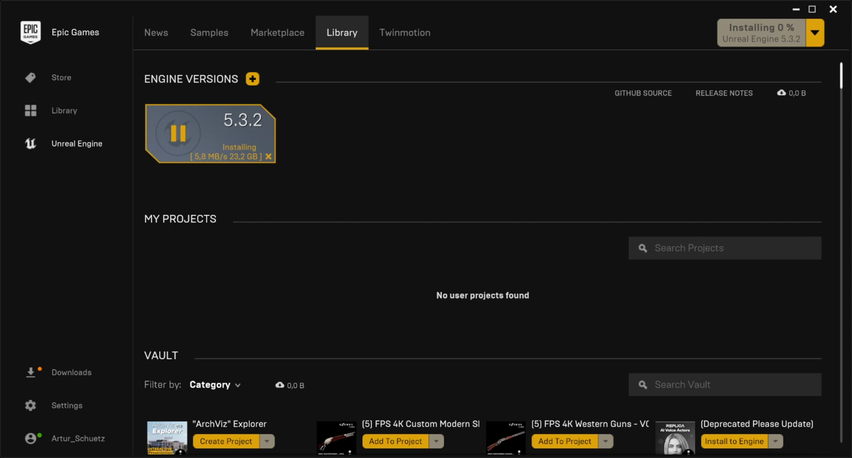Click the Artur_Schuetz username
This screenshot has height=458, width=852.
point(78,438)
